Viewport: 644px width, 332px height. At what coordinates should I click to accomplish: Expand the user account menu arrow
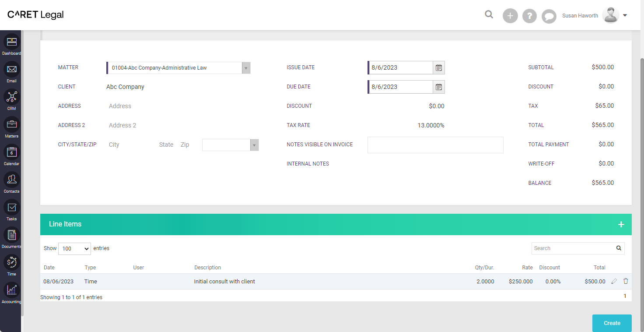coord(625,15)
